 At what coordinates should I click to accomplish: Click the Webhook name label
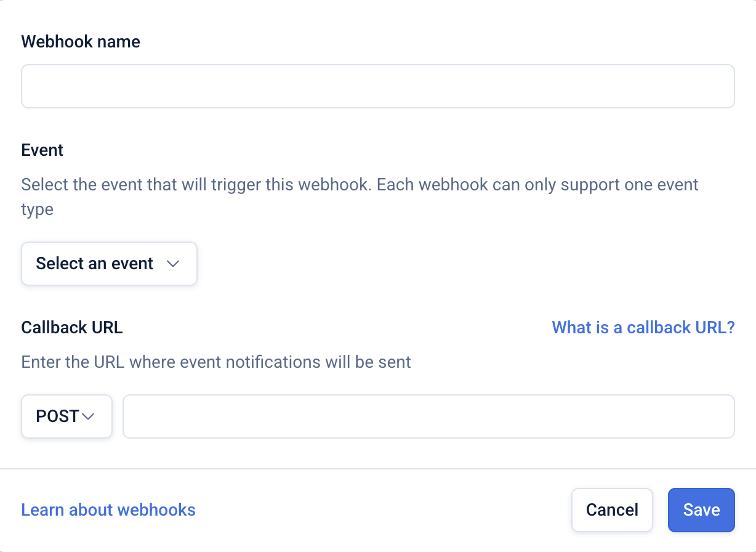coord(81,42)
